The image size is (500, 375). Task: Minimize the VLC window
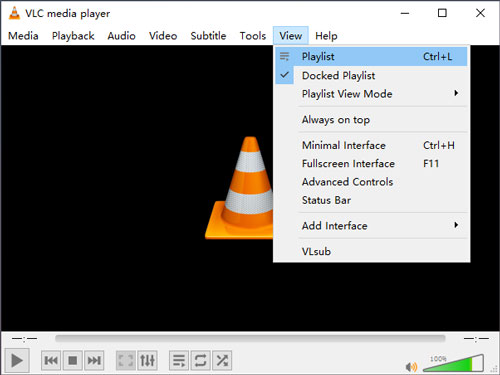405,13
